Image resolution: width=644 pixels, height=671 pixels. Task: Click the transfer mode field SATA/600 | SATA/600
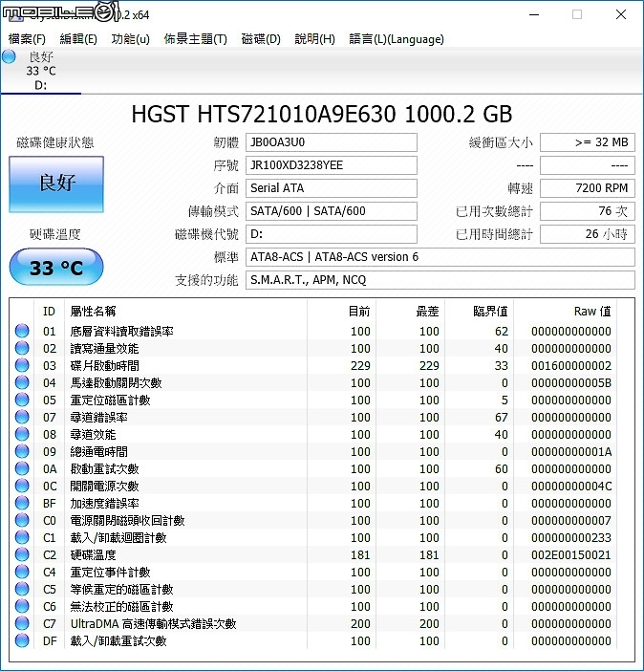332,211
